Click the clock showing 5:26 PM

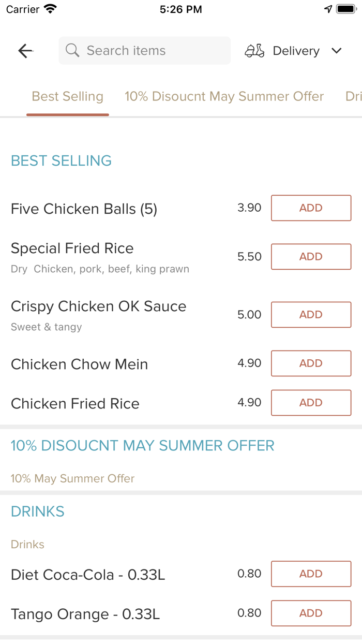182,8
